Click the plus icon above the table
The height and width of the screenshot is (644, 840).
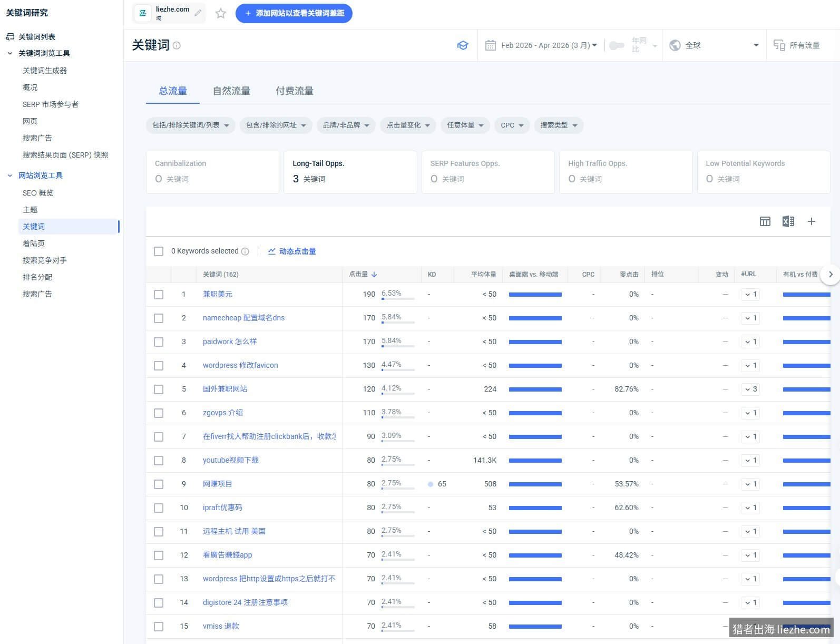pos(812,221)
